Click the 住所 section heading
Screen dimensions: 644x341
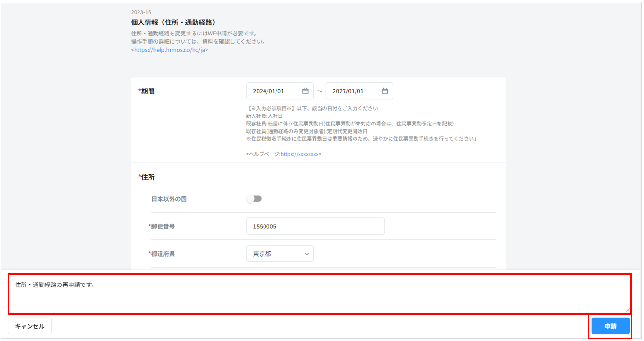(x=147, y=177)
